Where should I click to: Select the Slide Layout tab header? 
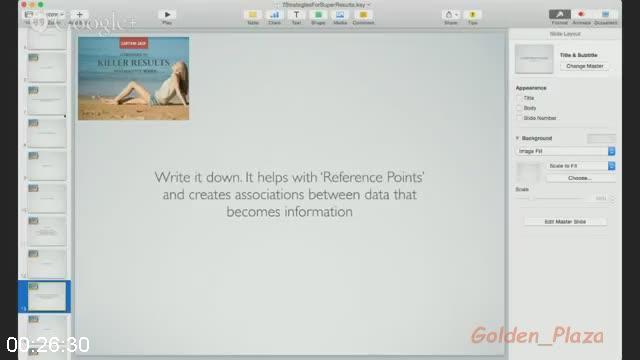pos(565,34)
